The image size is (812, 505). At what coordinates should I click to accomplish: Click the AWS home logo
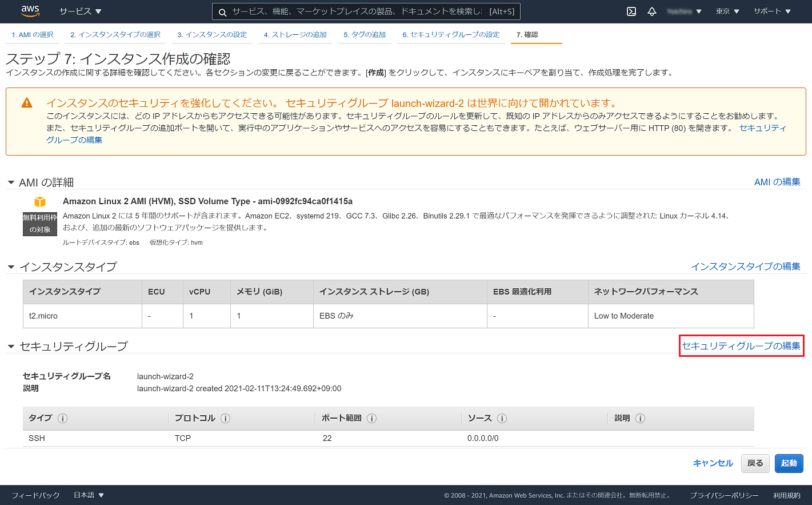[x=30, y=11]
